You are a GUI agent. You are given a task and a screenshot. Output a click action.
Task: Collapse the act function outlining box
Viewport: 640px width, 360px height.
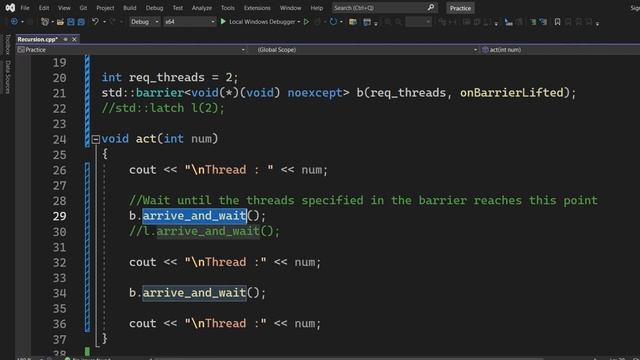pos(96,139)
